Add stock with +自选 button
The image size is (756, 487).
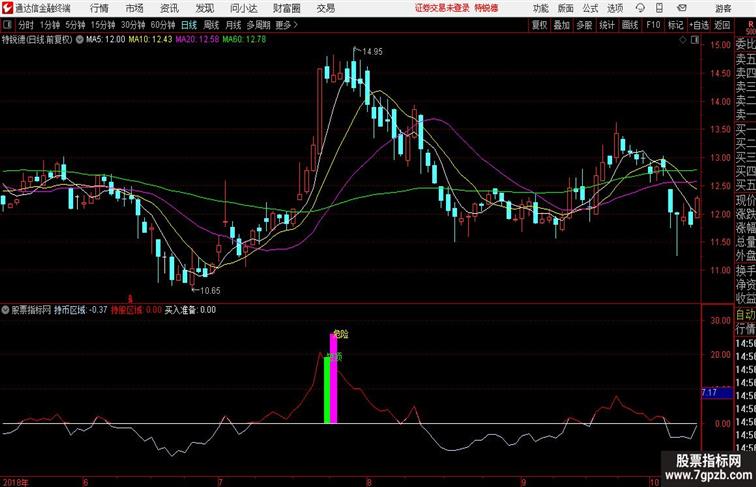click(x=699, y=25)
